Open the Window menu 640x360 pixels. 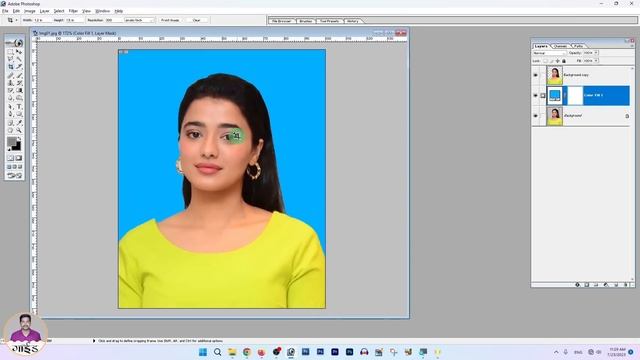click(102, 11)
